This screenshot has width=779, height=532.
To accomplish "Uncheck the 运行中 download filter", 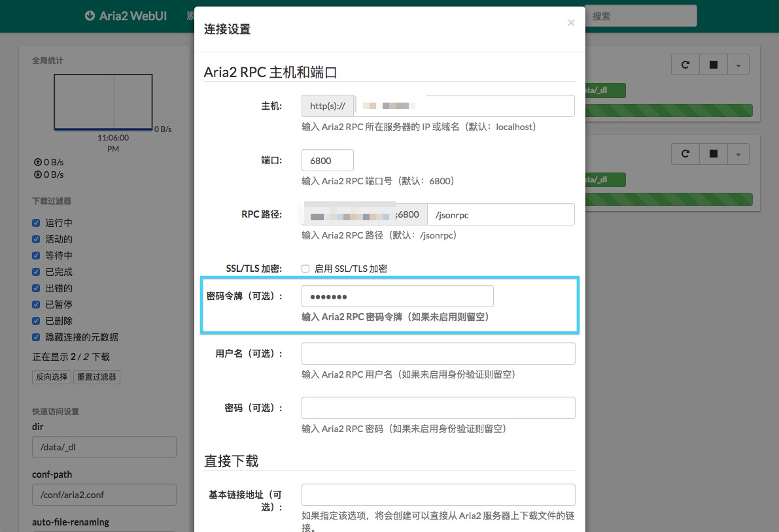I will pyautogui.click(x=37, y=223).
